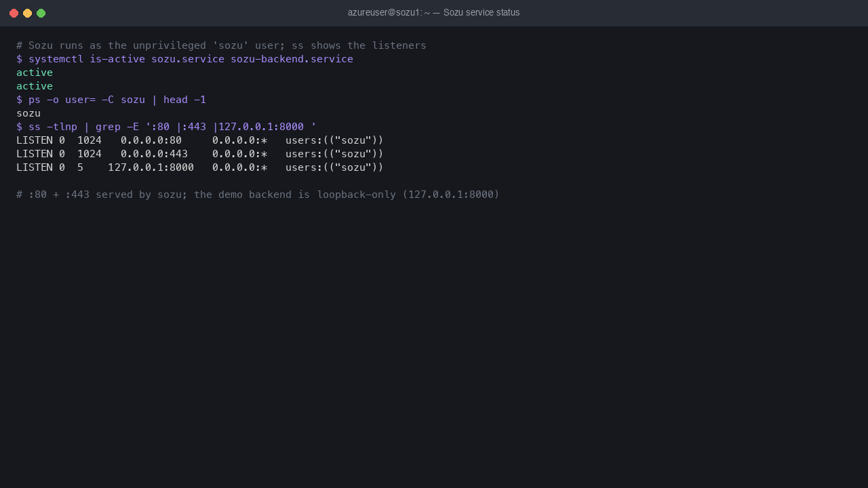868x488 pixels.
Task: Click the systemctl is-active command line
Action: [184, 59]
